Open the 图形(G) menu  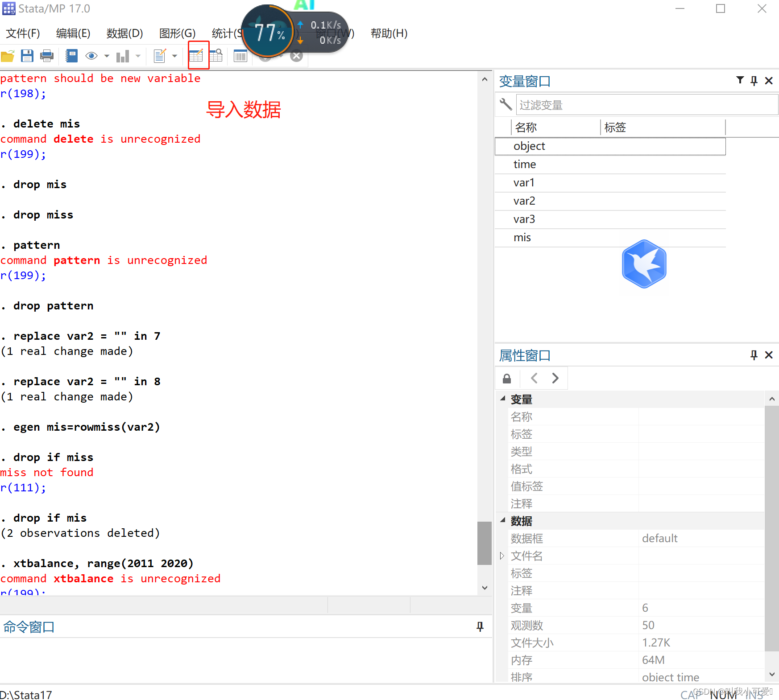[178, 33]
